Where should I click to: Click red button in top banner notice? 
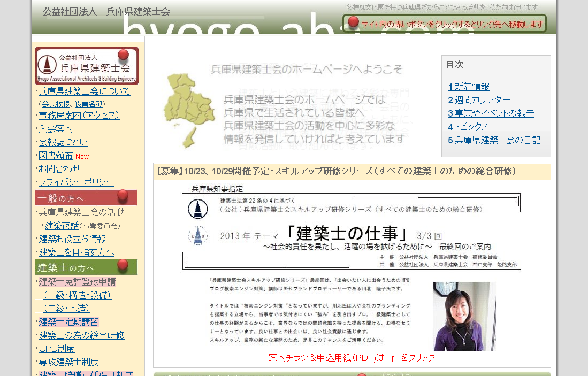pos(353,22)
